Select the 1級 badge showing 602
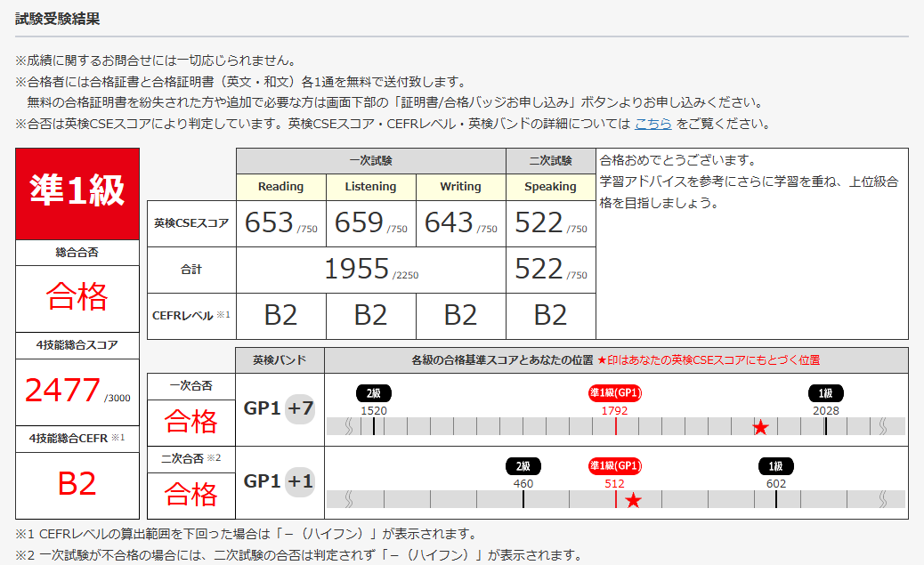924x565 pixels. click(x=774, y=466)
